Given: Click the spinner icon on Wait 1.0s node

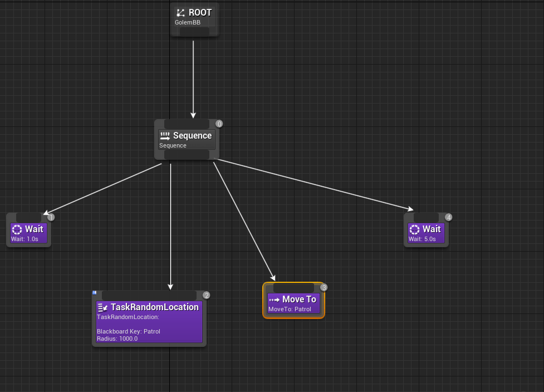Looking at the screenshot, I should (17, 229).
